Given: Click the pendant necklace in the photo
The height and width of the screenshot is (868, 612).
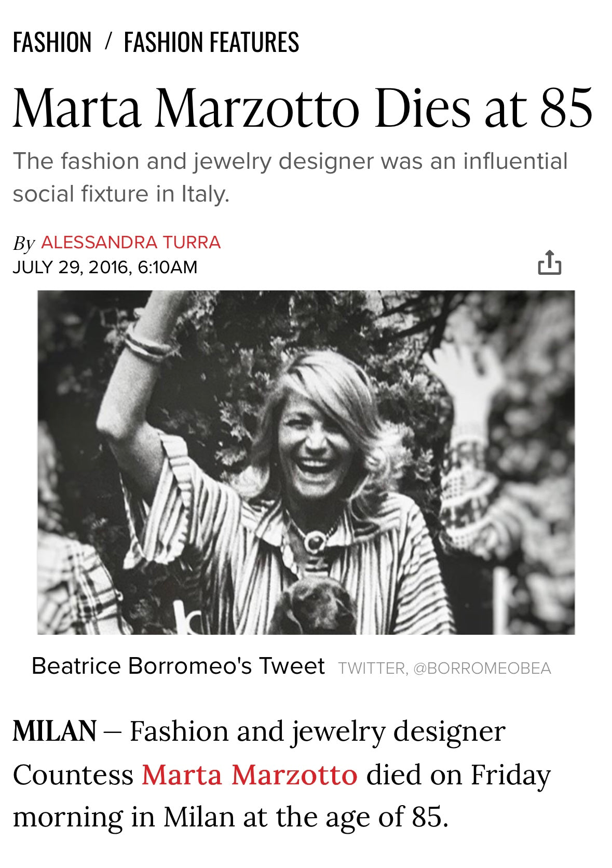Looking at the screenshot, I should tap(315, 542).
